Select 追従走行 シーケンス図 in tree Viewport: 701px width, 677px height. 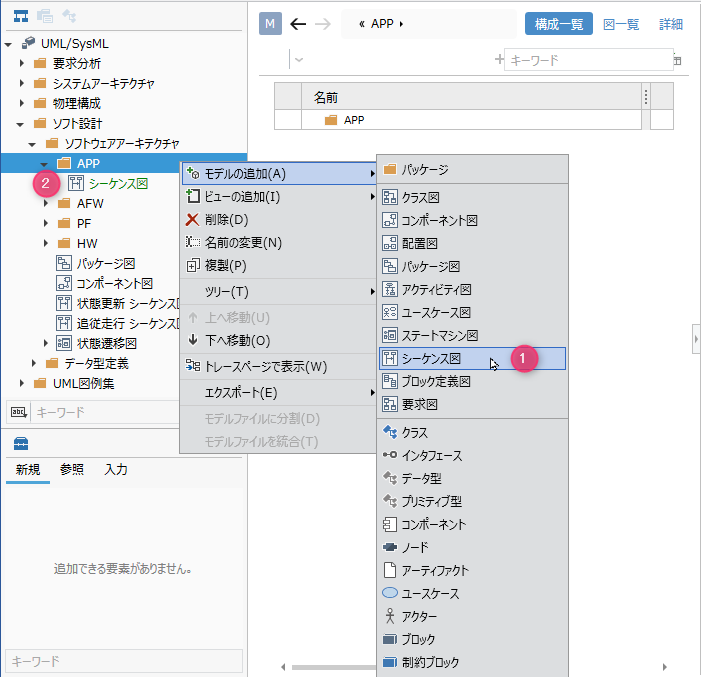click(118, 323)
